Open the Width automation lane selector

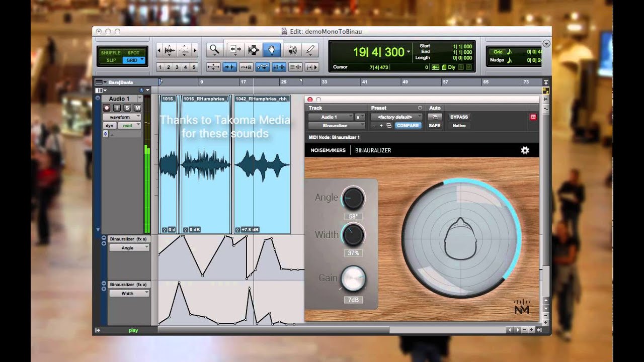point(129,293)
